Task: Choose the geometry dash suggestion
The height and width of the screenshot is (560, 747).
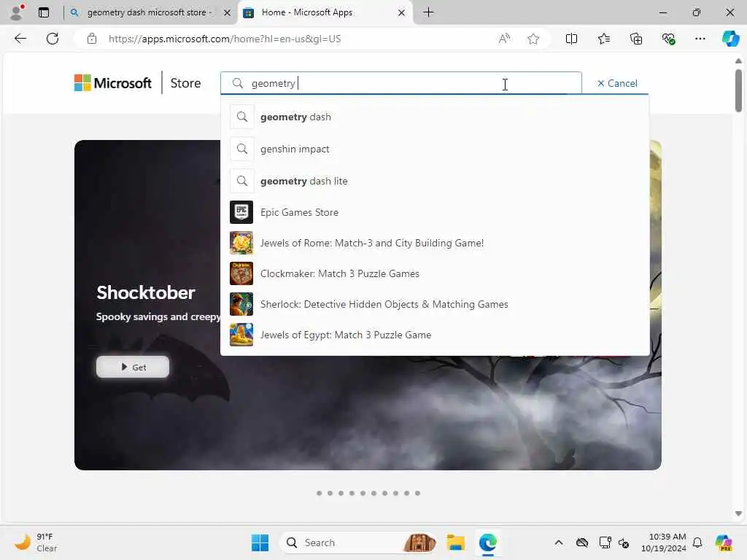Action: [435, 117]
